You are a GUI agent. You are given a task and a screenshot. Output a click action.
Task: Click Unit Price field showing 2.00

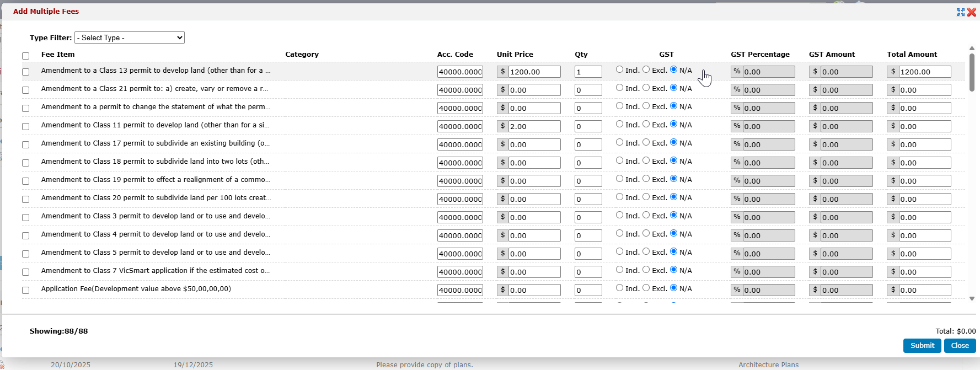point(534,126)
